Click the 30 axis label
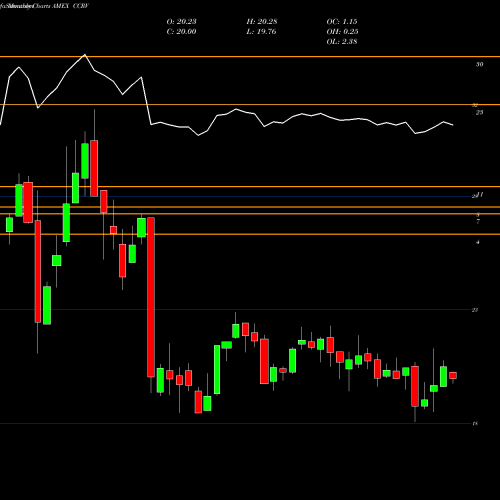 coord(479,64)
